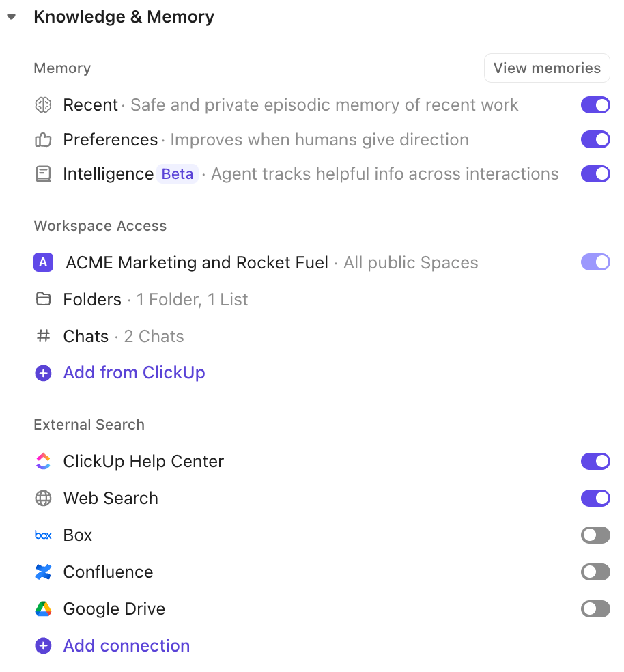Click the Web Search globe icon

coord(43,498)
